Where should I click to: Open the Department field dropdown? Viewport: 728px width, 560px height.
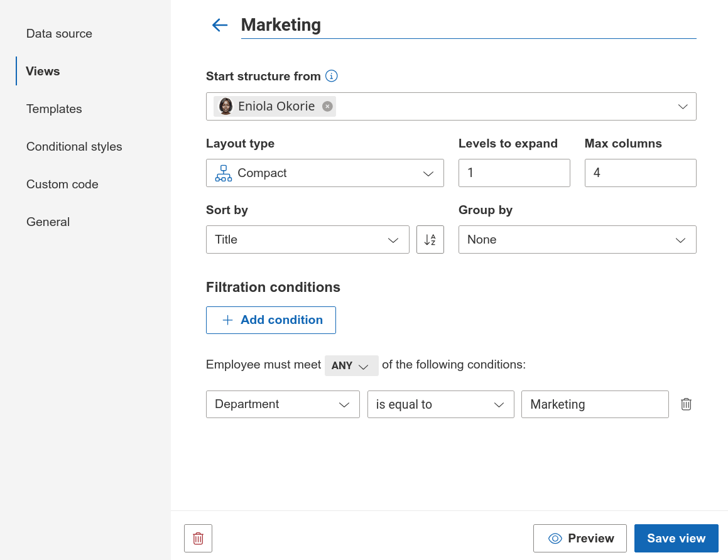pyautogui.click(x=283, y=404)
